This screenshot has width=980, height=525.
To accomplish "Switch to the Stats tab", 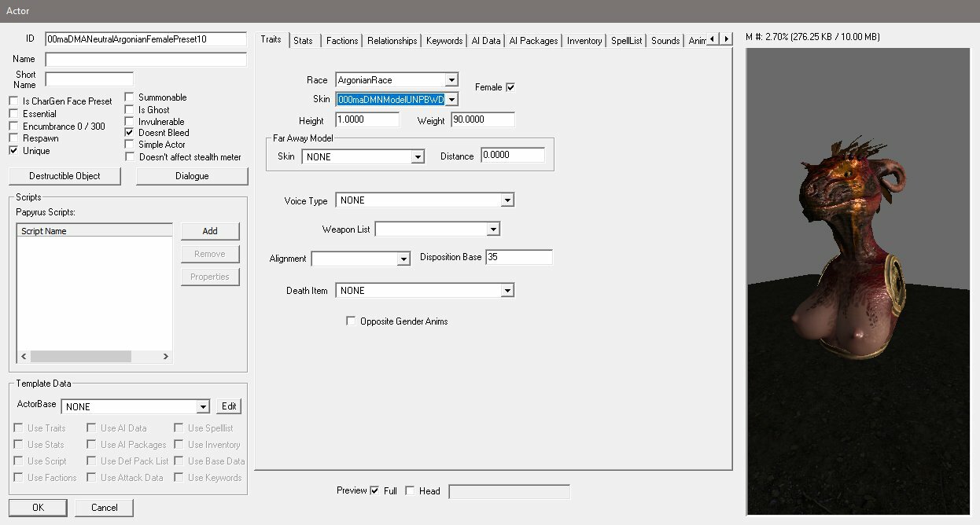I will [x=303, y=41].
